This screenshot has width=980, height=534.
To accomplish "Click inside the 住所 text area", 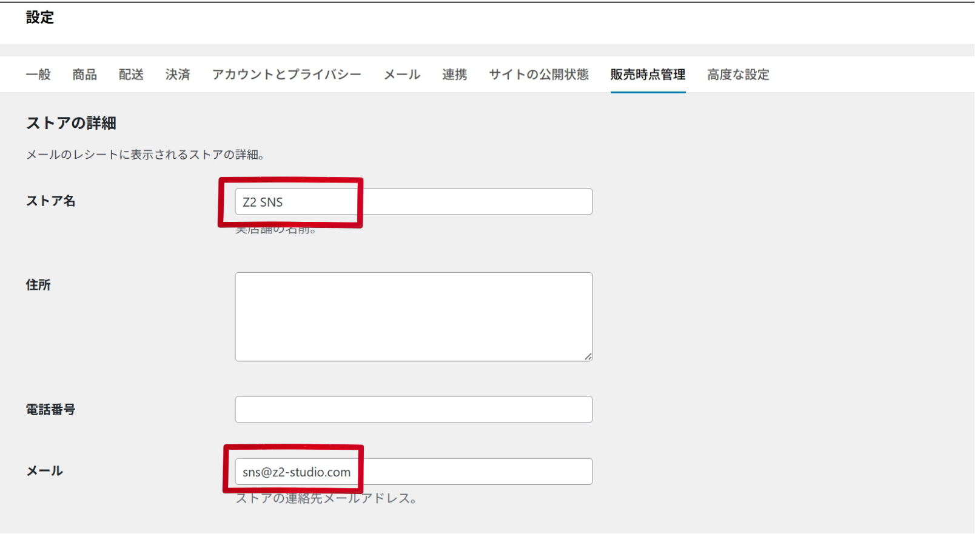I will tap(413, 316).
